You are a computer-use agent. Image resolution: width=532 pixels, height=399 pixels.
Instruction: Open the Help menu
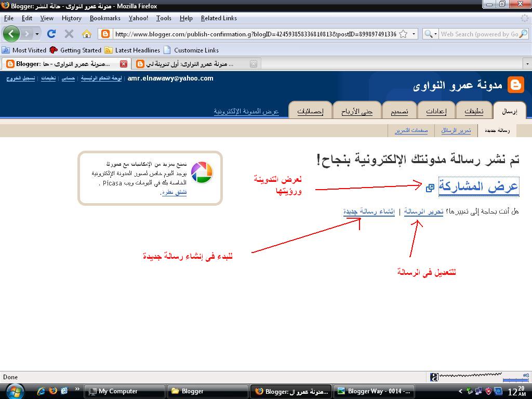pyautogui.click(x=186, y=18)
